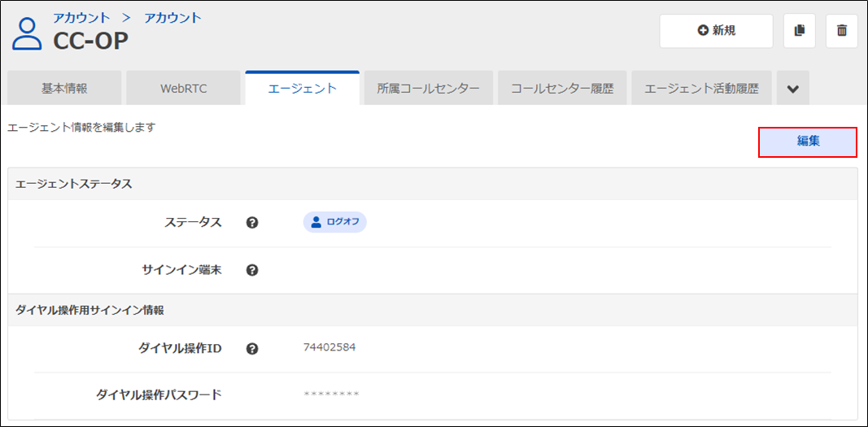Click the help icon for ダイヤル操作ID

[x=252, y=349]
